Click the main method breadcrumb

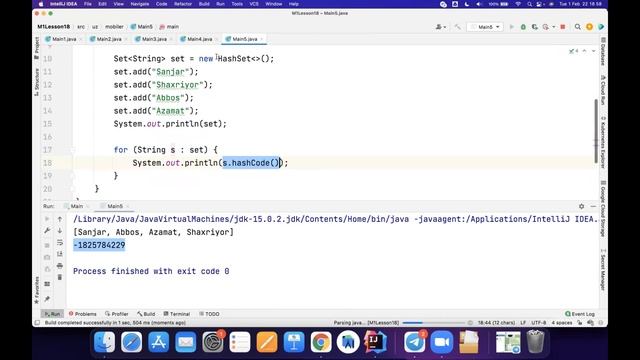tap(169, 27)
